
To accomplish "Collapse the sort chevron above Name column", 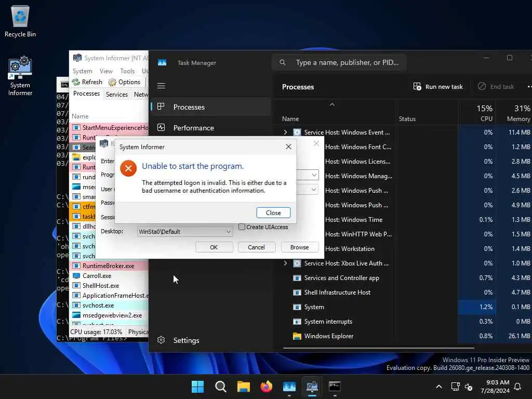I will tap(332, 105).
